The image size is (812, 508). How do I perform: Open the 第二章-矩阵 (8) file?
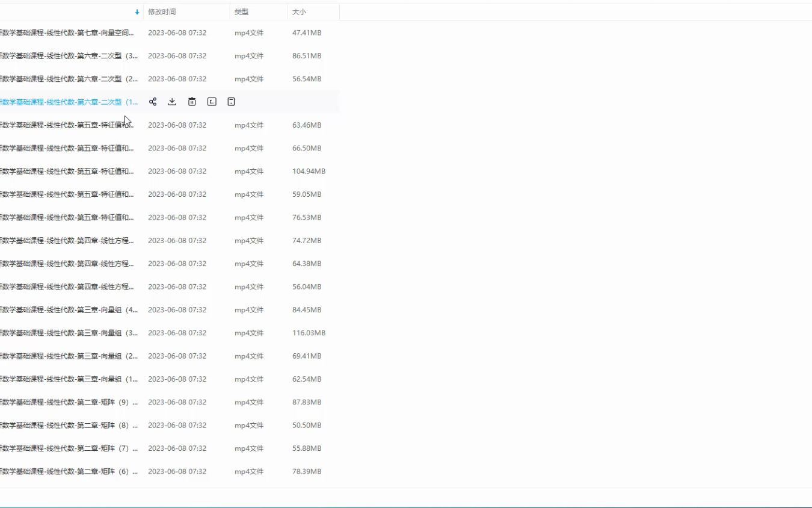point(69,425)
